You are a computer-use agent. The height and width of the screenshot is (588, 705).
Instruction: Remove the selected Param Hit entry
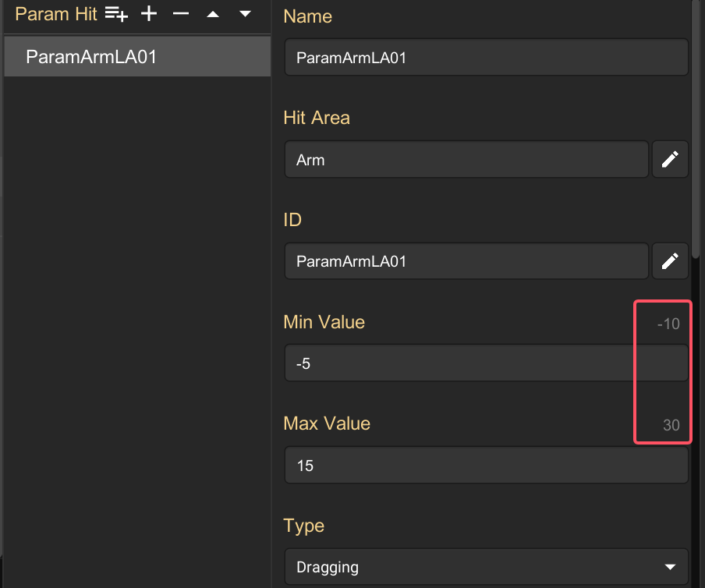click(181, 14)
